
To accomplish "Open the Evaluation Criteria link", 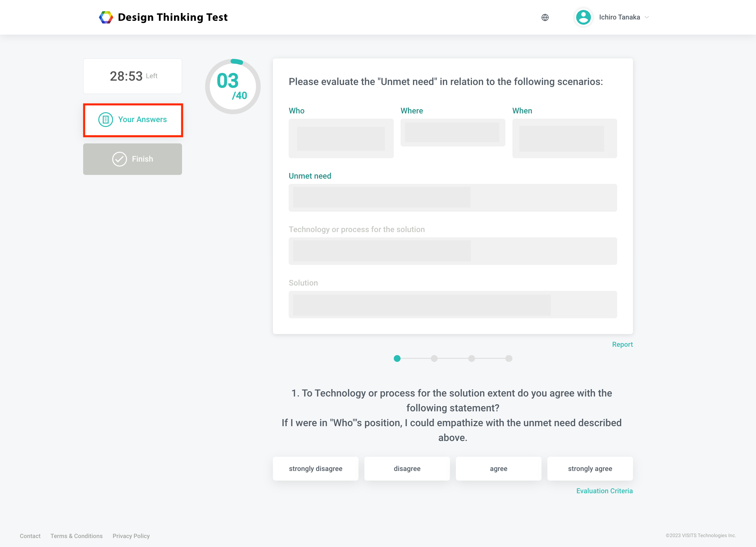I will click(604, 491).
